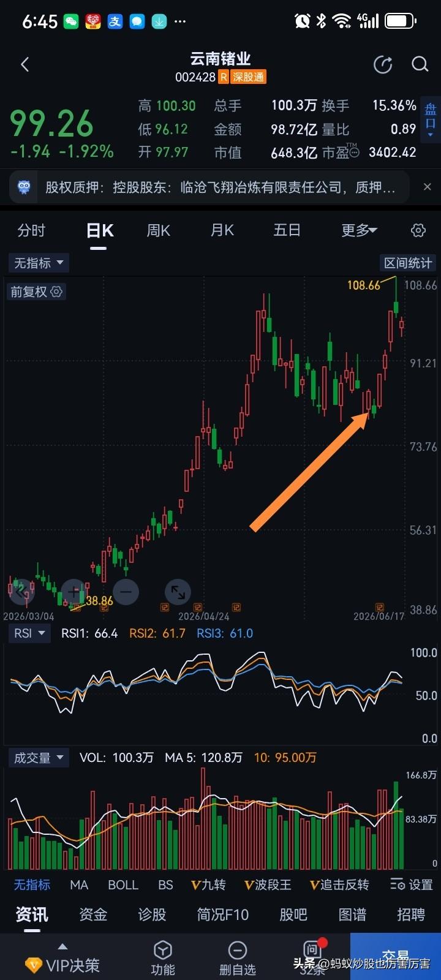This screenshot has width=441, height=980.
Task: Open the 资讯 tab
Action: pos(32,914)
